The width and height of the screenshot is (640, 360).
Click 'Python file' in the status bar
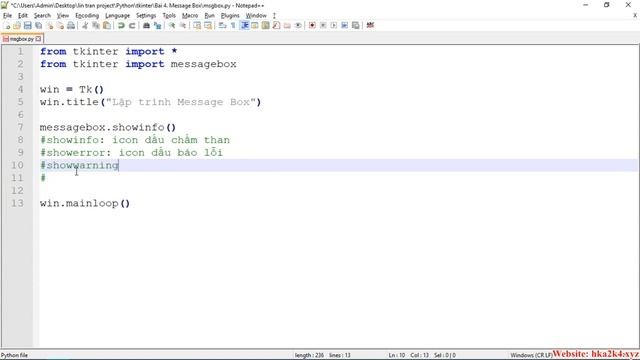pos(14,355)
